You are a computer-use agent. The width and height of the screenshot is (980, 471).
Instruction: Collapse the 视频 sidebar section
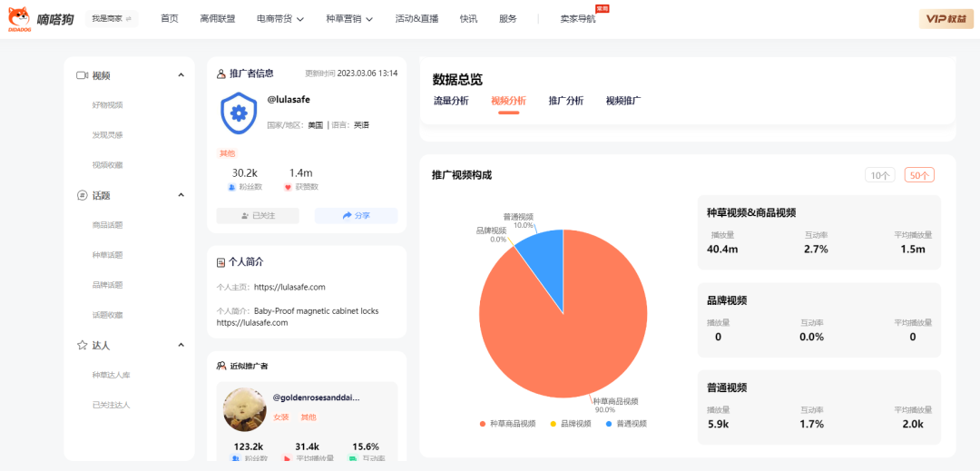click(181, 75)
